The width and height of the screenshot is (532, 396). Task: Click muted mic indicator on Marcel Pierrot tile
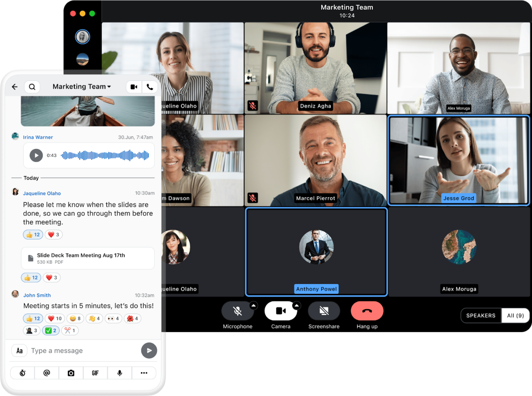point(253,198)
